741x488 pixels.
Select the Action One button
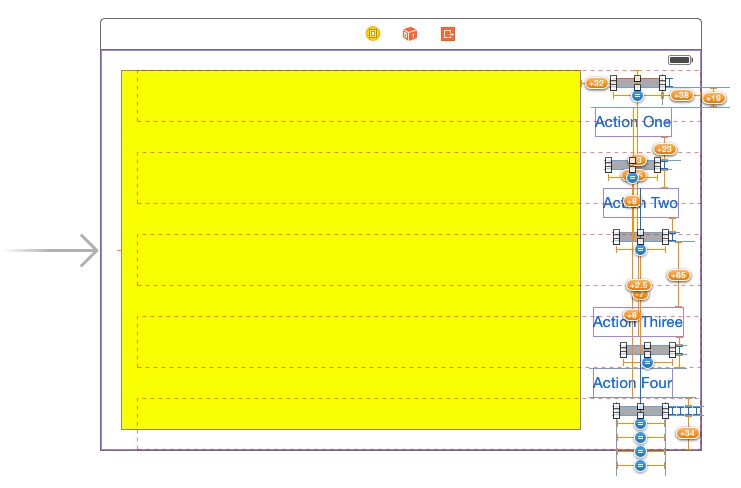[633, 122]
